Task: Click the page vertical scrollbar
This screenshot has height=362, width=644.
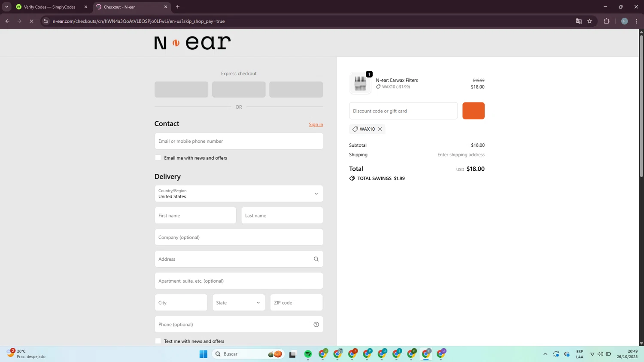Action: pos(641,105)
